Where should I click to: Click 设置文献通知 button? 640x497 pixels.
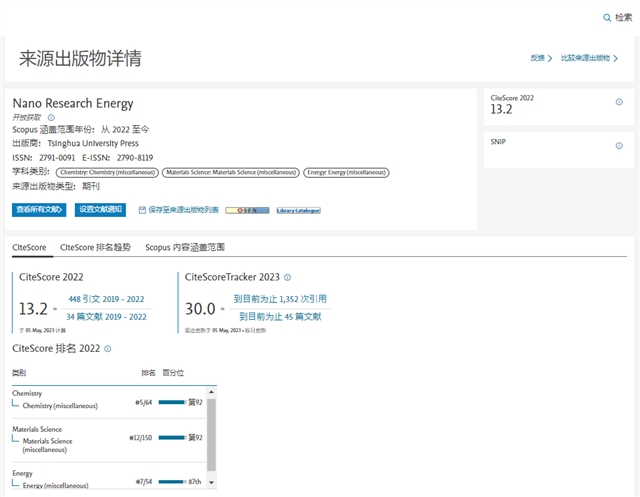point(100,210)
